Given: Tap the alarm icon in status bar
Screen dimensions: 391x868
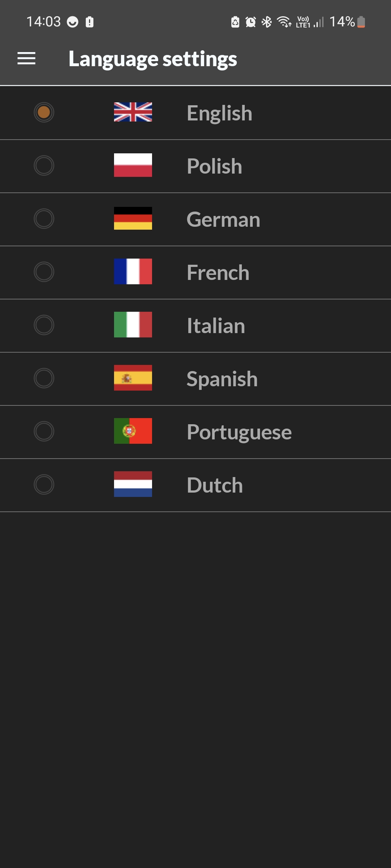Looking at the screenshot, I should point(251,22).
